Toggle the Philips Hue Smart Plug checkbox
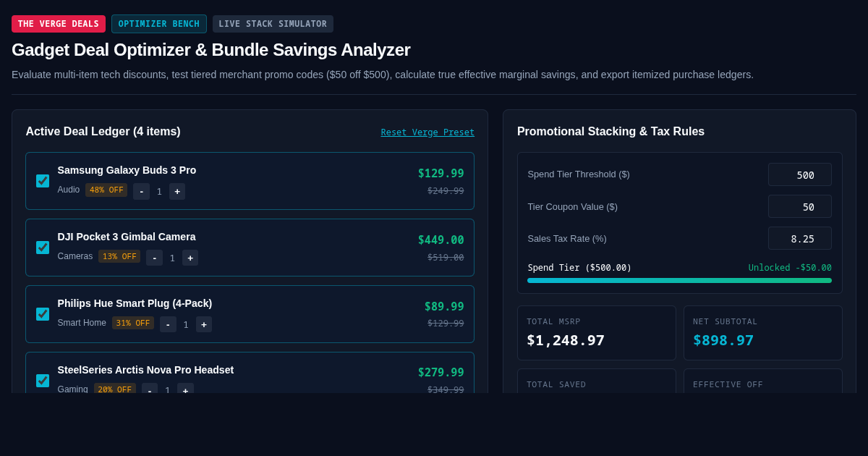The height and width of the screenshot is (456, 868). [43, 314]
